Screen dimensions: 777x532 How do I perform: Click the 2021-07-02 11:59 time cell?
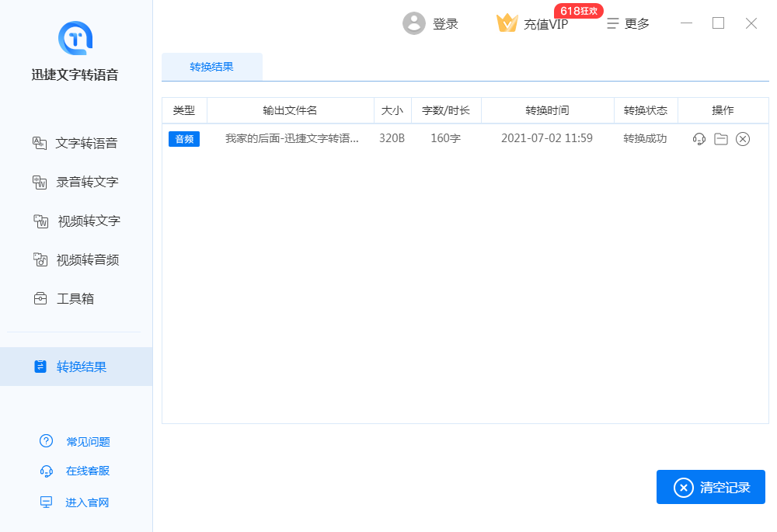(x=547, y=138)
